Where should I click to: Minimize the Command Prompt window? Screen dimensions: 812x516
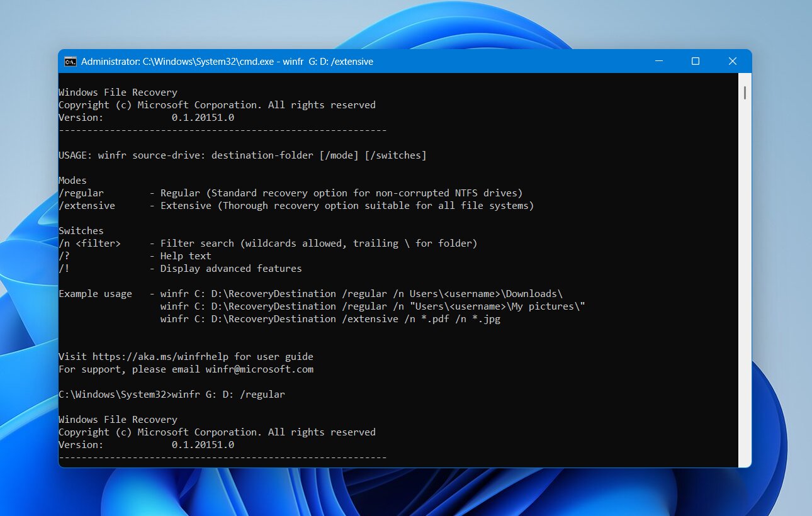[x=658, y=61]
